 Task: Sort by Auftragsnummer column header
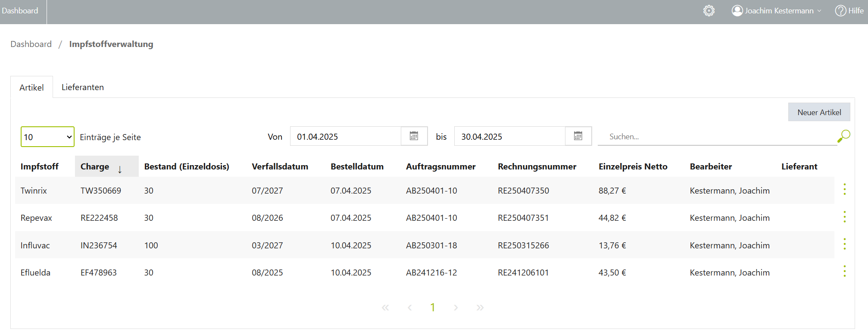pyautogui.click(x=441, y=166)
